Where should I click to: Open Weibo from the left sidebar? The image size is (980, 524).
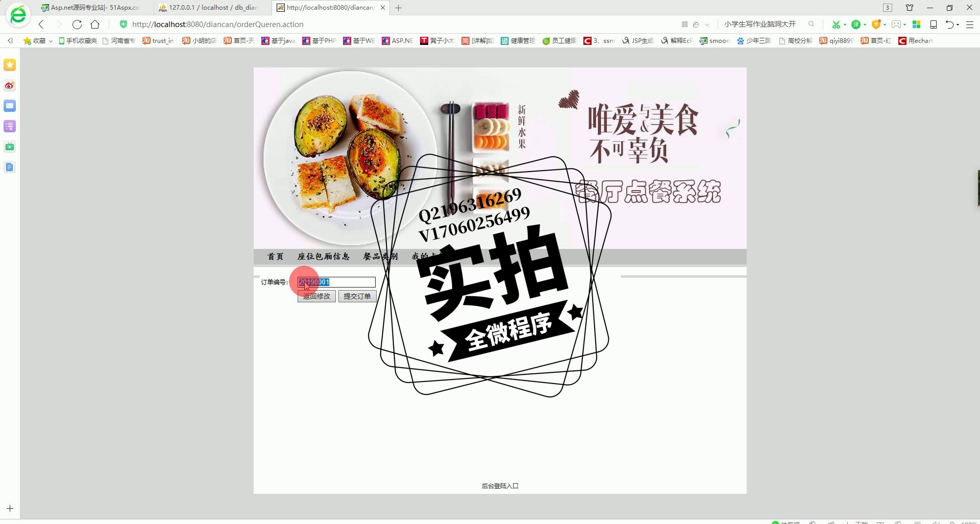10,85
